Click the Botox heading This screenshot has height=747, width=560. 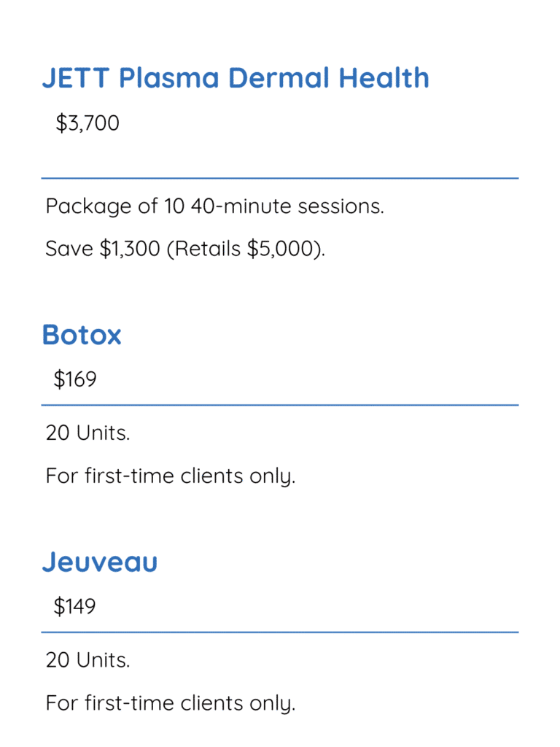point(82,335)
